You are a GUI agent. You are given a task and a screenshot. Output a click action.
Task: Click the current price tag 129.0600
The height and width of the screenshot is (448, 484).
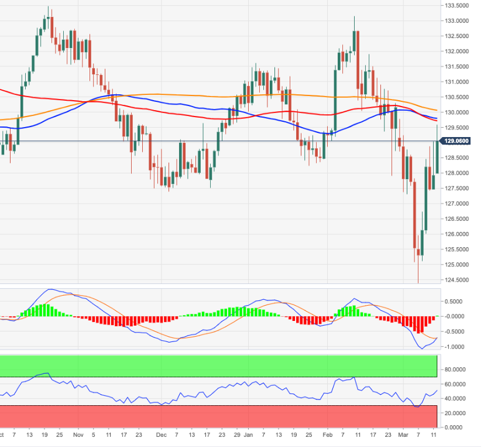point(459,141)
